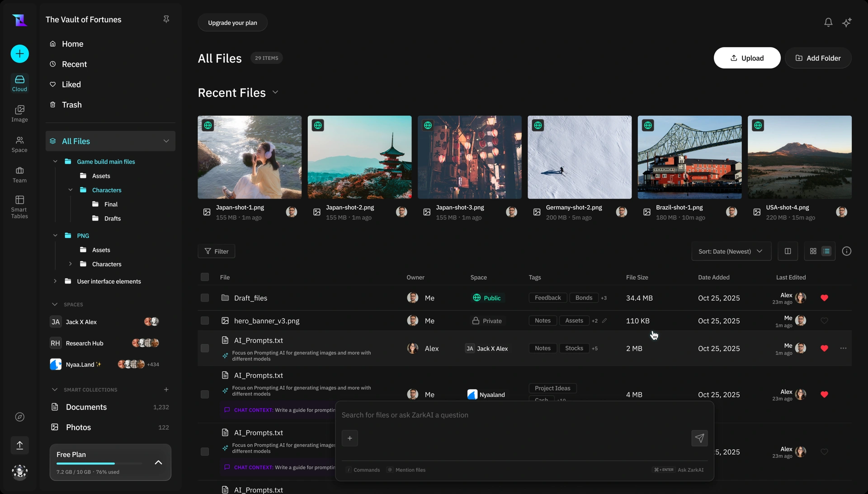Collapse the All Files tree
Screen dimensions: 868x494
tap(166, 141)
